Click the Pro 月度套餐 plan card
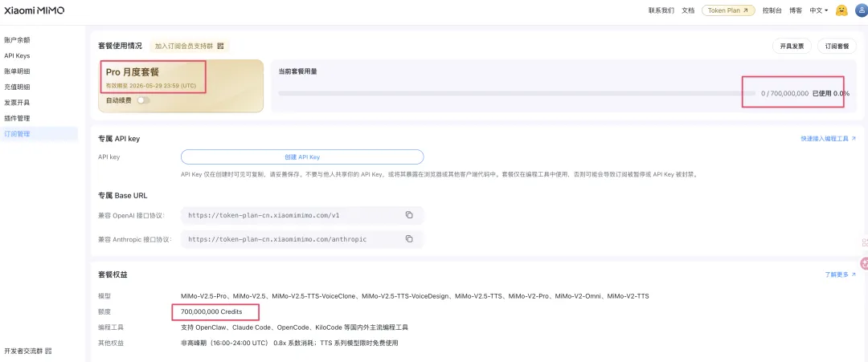 click(x=181, y=86)
